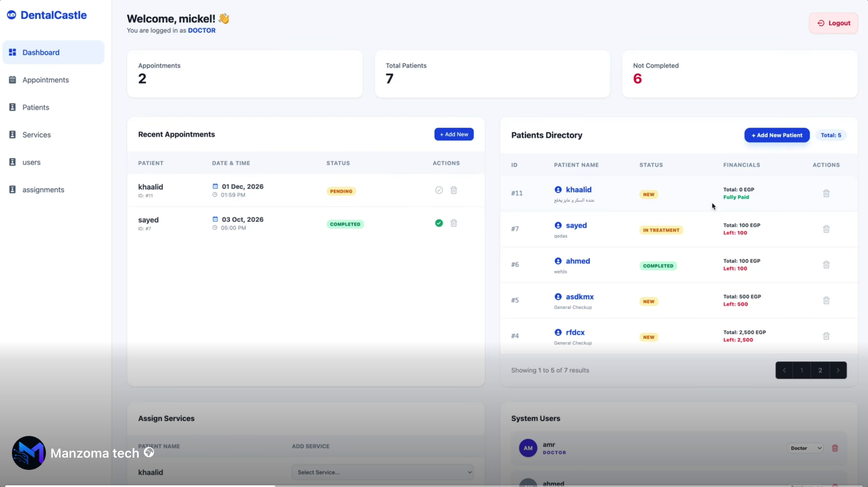Click the DentalCastle logo icon

11,15
